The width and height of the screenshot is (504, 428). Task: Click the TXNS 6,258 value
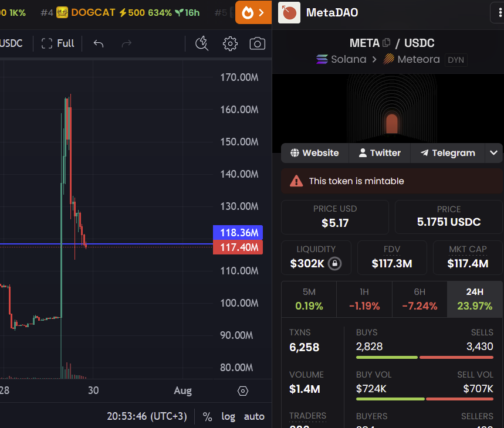click(304, 347)
